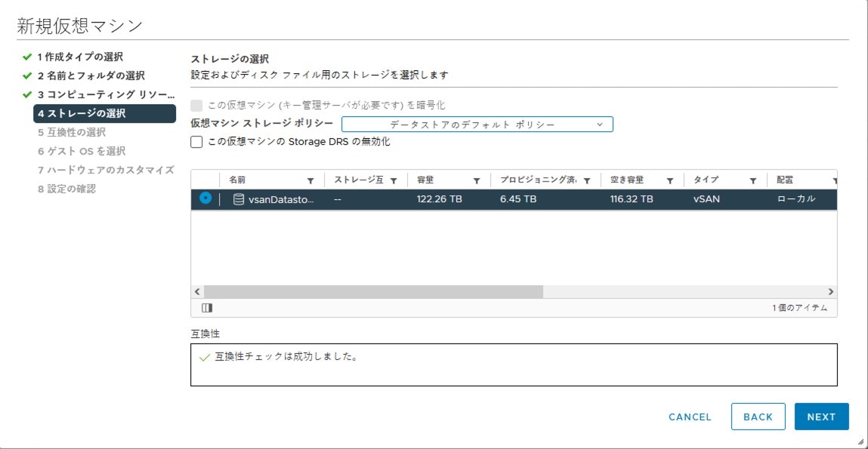Image resolution: width=868 pixels, height=449 pixels.
Task: Click the NEXT button
Action: (x=821, y=417)
